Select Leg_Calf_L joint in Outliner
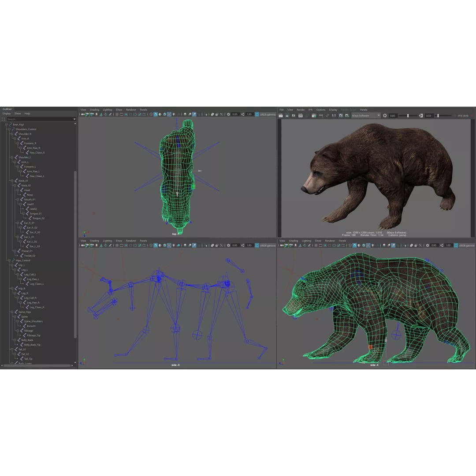 pos(30,275)
